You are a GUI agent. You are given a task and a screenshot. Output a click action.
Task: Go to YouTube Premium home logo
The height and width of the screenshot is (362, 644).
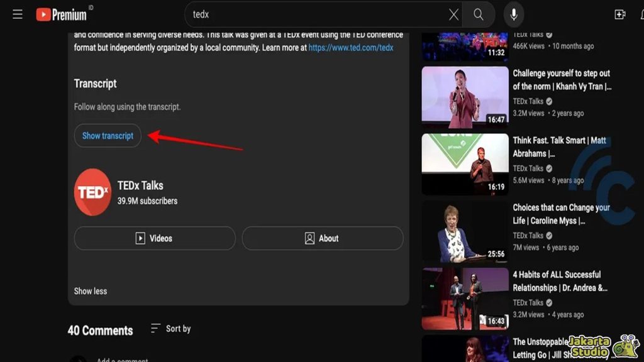[62, 15]
